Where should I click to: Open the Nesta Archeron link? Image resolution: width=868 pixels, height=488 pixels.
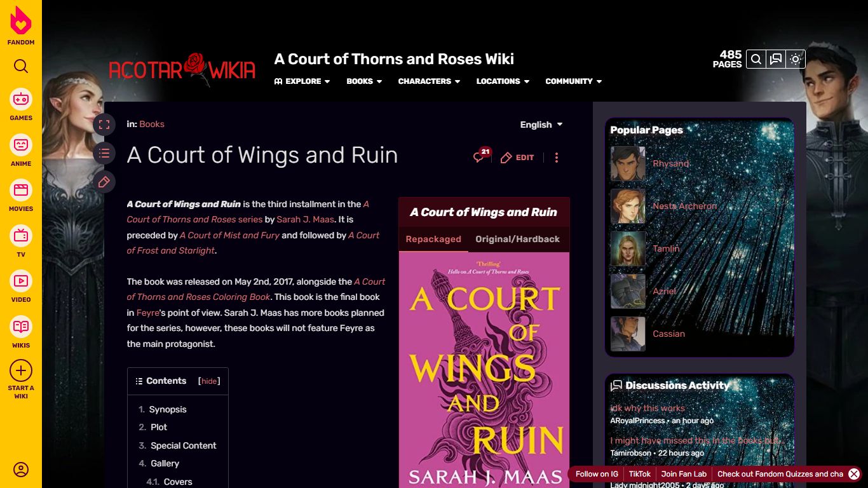685,207
